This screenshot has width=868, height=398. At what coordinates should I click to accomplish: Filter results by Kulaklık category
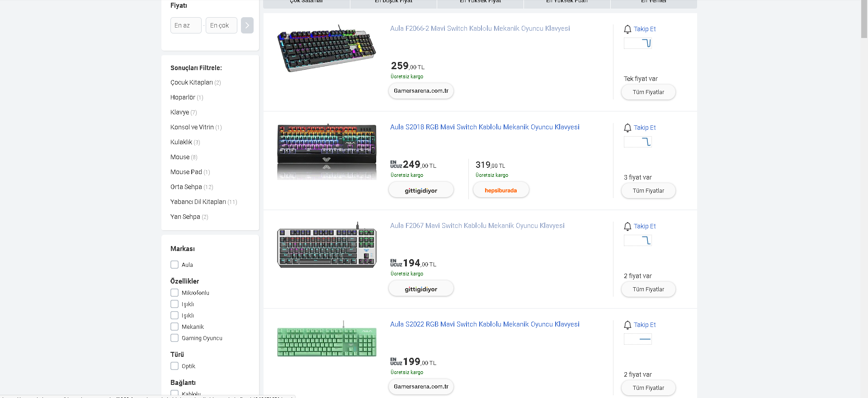[x=185, y=142]
